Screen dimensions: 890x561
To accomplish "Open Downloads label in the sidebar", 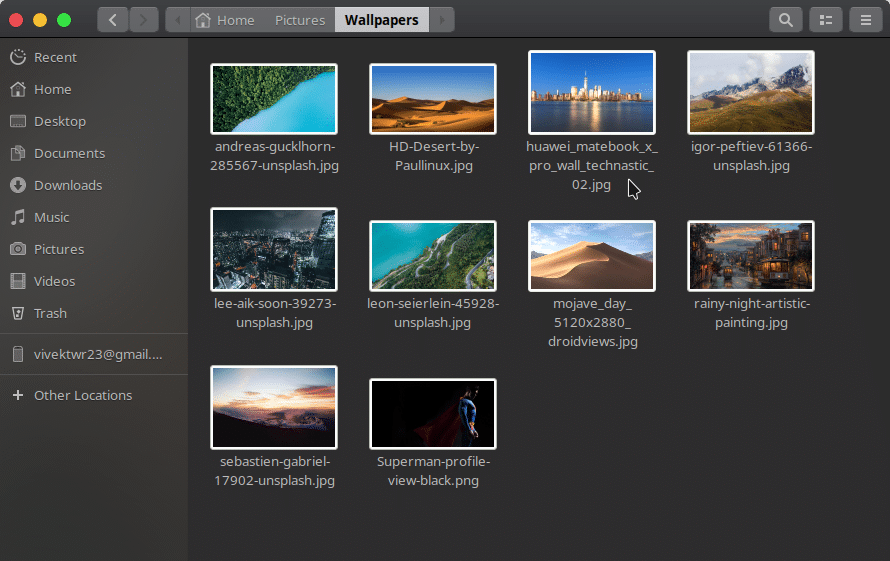I will tap(68, 185).
